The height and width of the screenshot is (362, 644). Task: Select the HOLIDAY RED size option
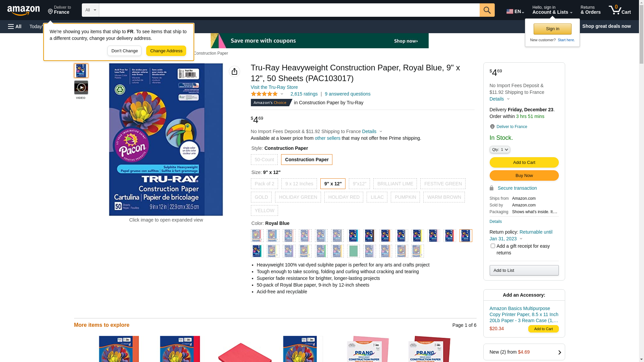pyautogui.click(x=344, y=197)
